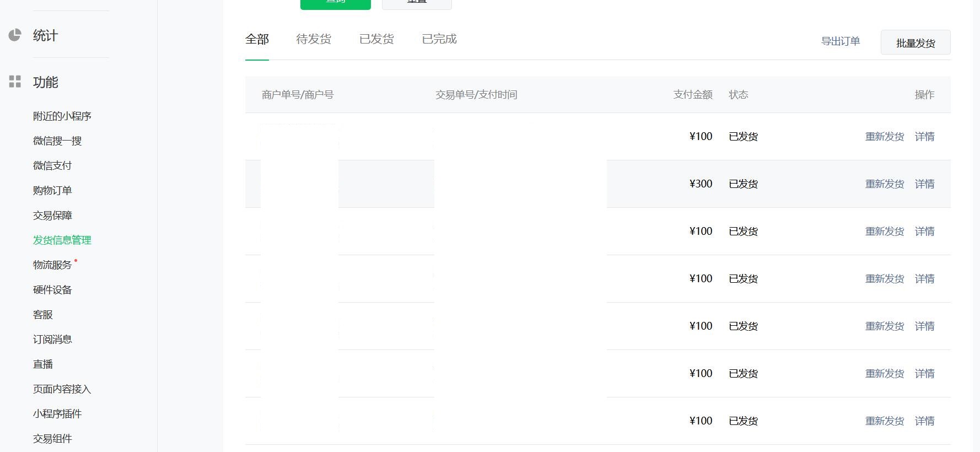Open 详情 for the first ¥100 order

coord(924,137)
